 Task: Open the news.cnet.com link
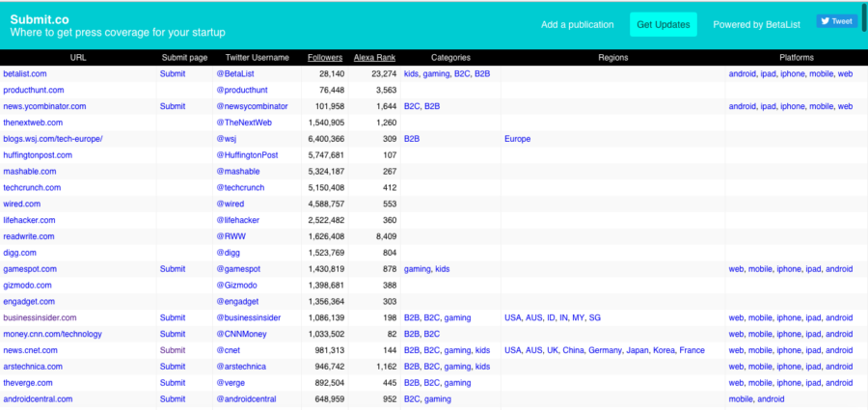coord(31,350)
